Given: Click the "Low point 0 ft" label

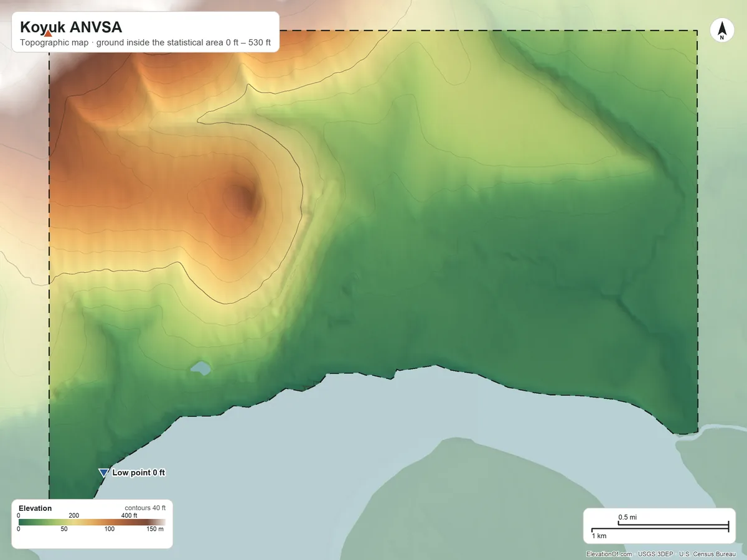Looking at the screenshot, I should click(x=138, y=473).
